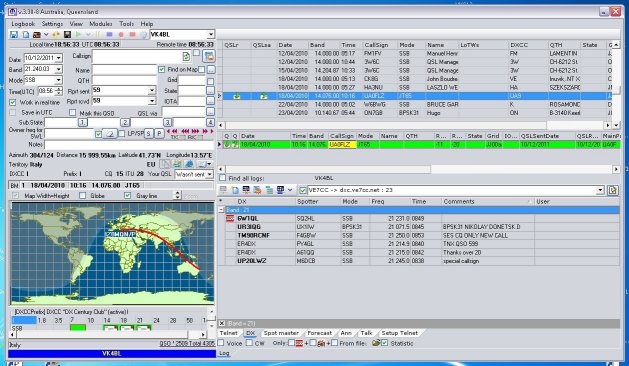Remove the Band = 21 filter
Viewport: 629px width, 366px height.
[222, 323]
